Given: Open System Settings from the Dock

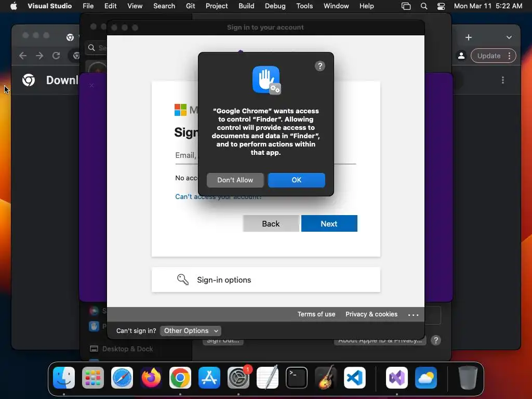Looking at the screenshot, I should (x=238, y=378).
